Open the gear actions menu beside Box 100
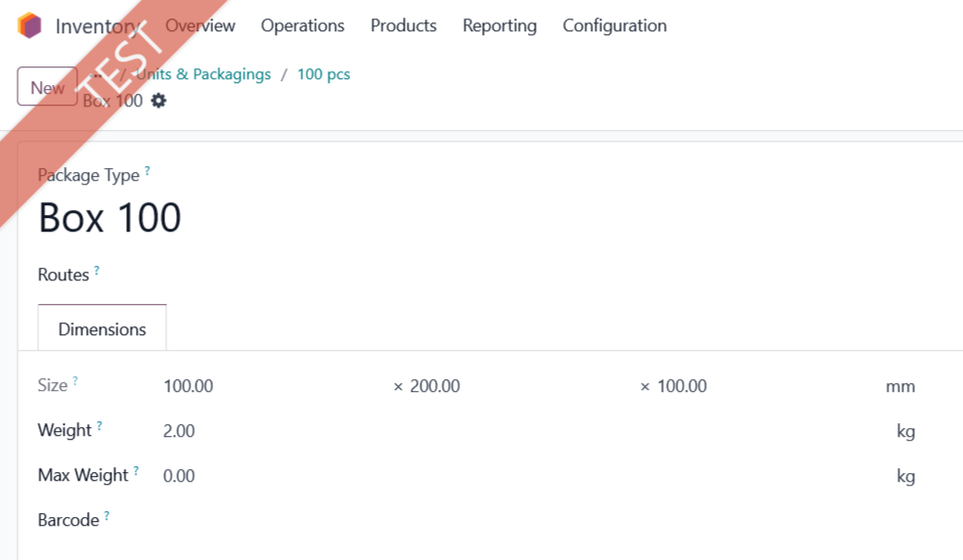963x560 pixels. [x=158, y=101]
